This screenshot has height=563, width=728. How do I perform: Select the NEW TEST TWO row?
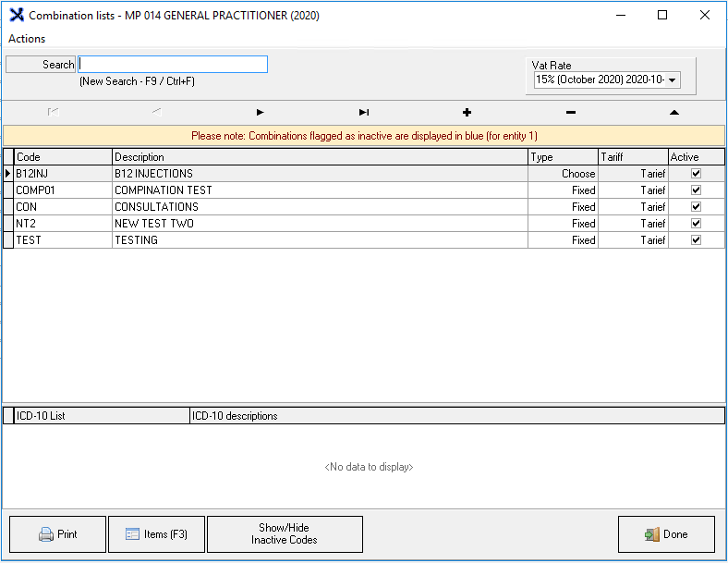(153, 224)
